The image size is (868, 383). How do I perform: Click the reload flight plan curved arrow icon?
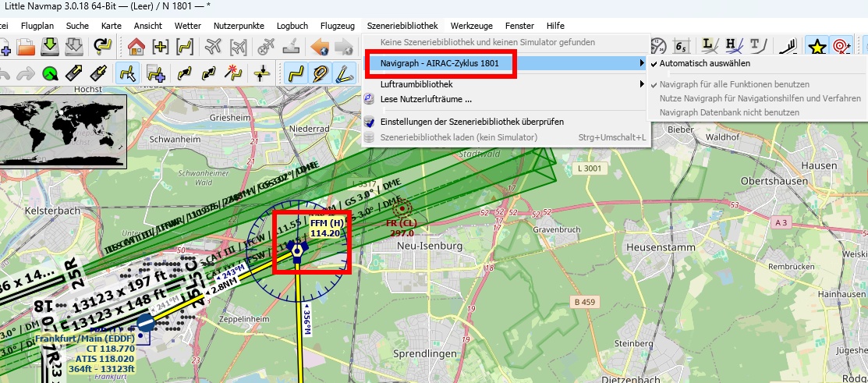tap(102, 47)
